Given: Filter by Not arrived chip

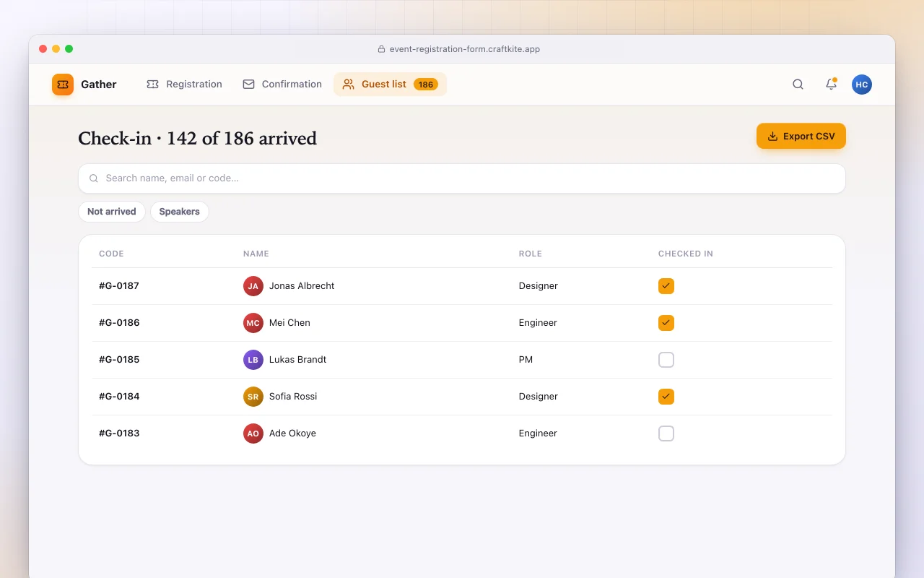Looking at the screenshot, I should [112, 212].
